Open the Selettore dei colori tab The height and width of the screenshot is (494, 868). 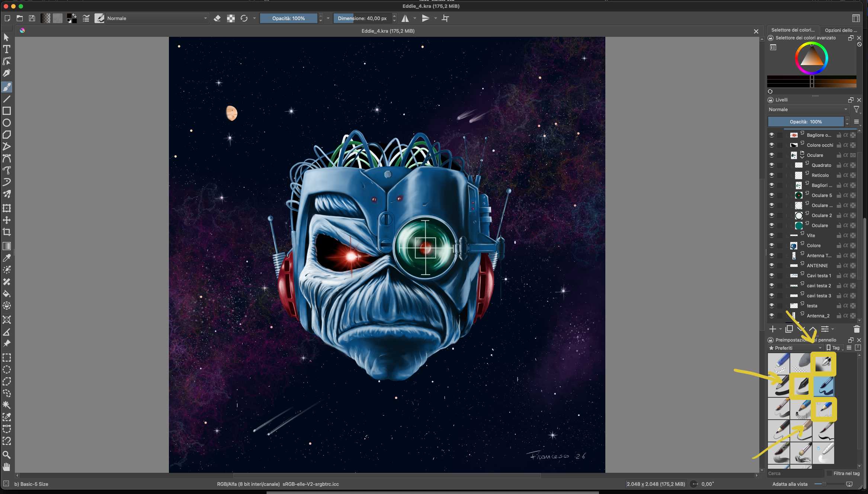click(x=792, y=30)
